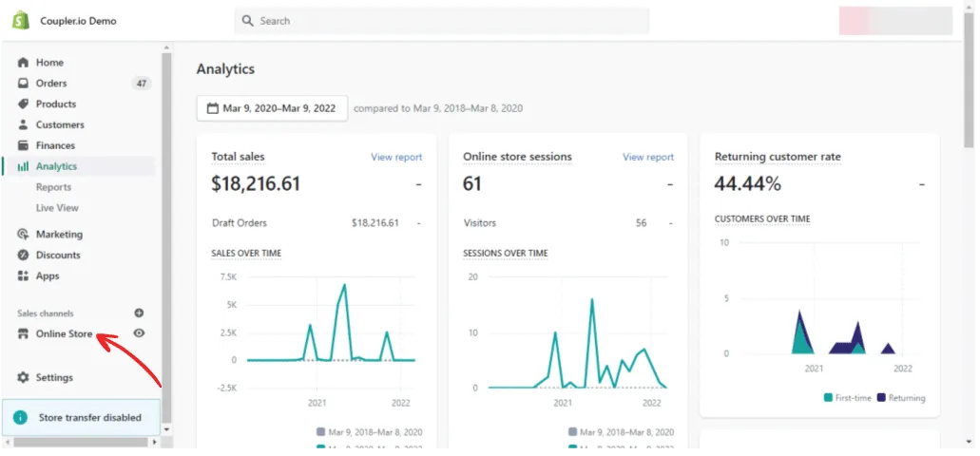
Task: Click the Analytics page heading
Action: [225, 68]
